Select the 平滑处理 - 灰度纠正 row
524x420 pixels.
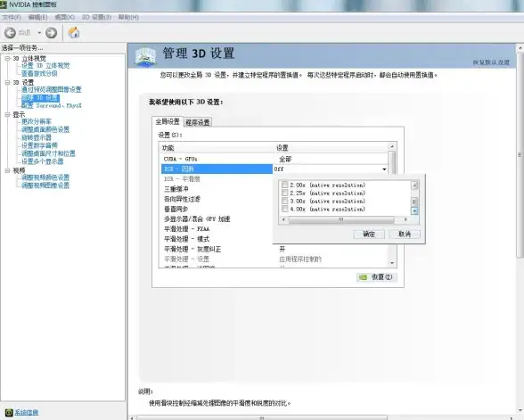tap(274, 249)
